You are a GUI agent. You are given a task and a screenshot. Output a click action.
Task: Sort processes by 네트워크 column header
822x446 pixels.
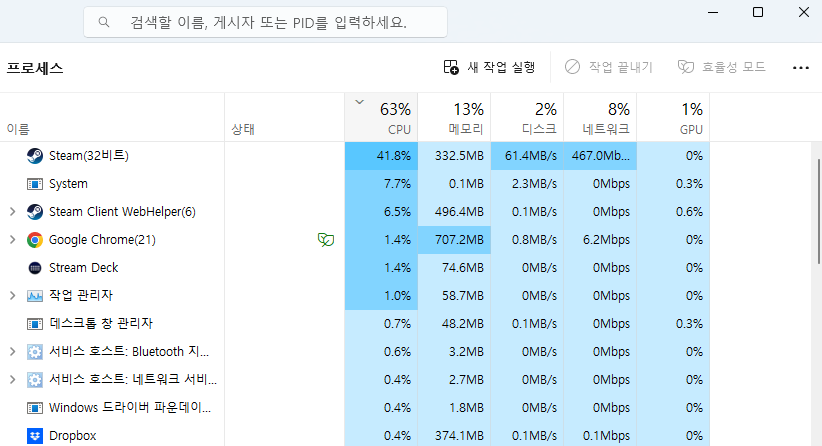[600, 118]
